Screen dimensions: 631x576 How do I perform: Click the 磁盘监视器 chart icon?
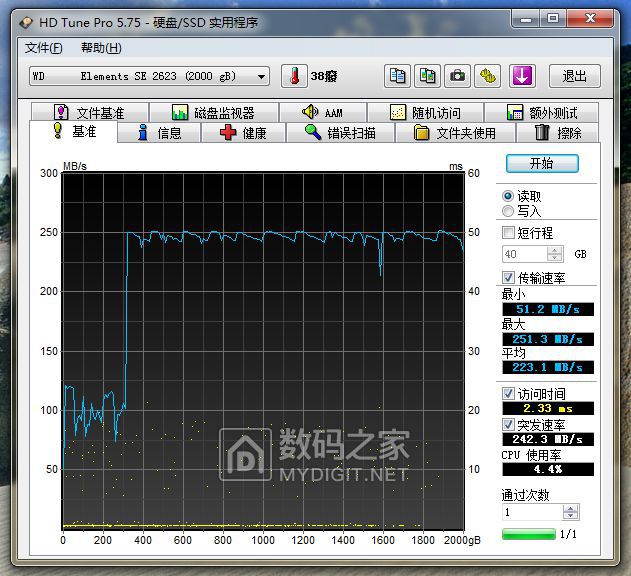pyautogui.click(x=179, y=112)
